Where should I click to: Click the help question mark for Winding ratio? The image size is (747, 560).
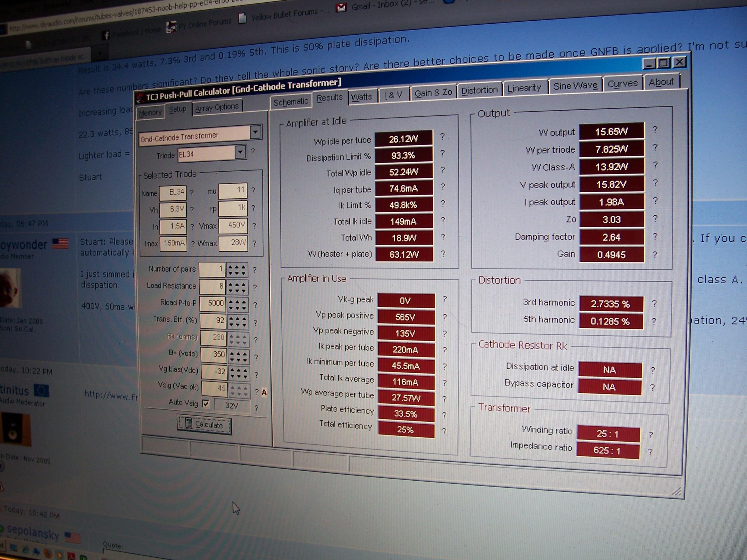[x=651, y=435]
